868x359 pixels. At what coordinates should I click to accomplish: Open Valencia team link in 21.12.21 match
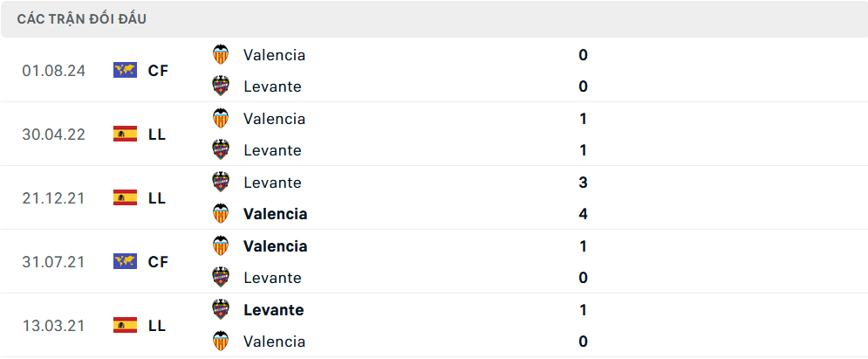click(x=275, y=214)
